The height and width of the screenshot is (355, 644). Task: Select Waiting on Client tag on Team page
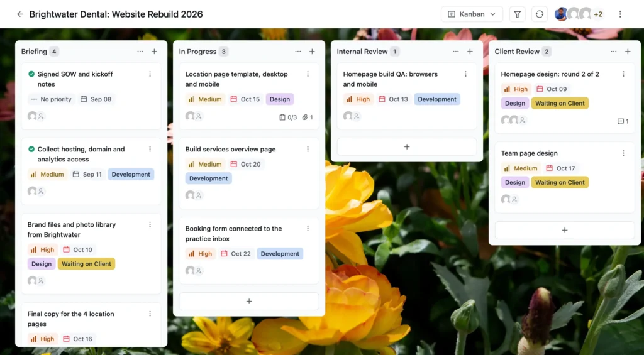click(x=560, y=182)
